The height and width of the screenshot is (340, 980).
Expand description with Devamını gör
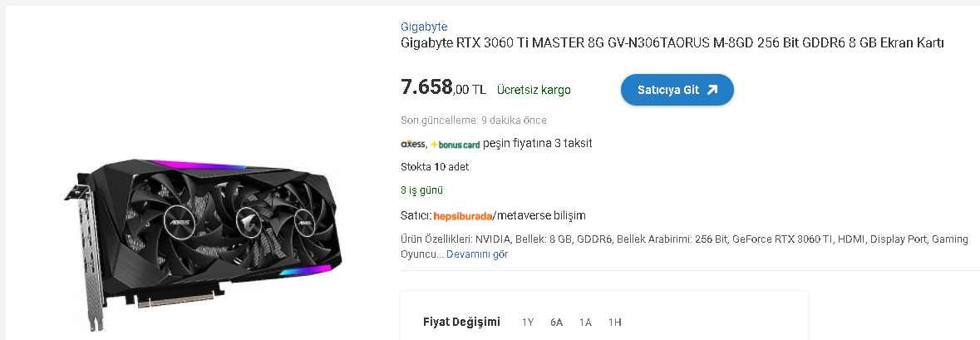point(477,254)
